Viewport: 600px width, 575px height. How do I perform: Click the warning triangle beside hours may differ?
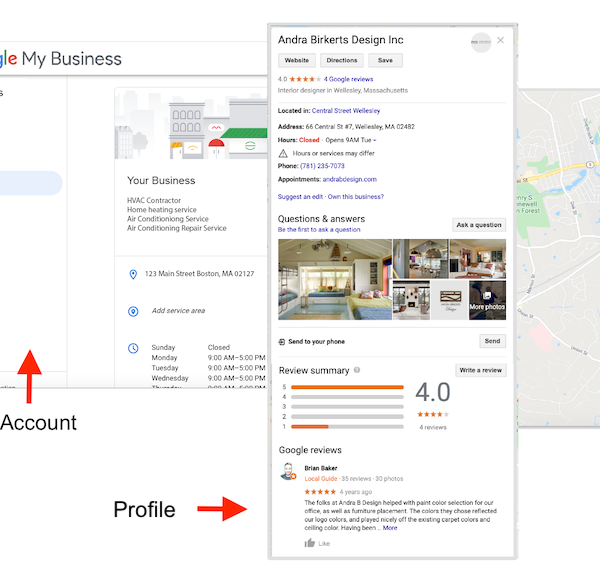tap(283, 153)
